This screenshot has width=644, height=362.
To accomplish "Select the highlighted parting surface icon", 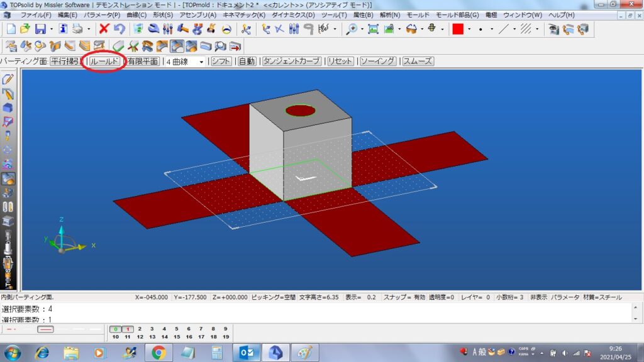I will pyautogui.click(x=177, y=47).
